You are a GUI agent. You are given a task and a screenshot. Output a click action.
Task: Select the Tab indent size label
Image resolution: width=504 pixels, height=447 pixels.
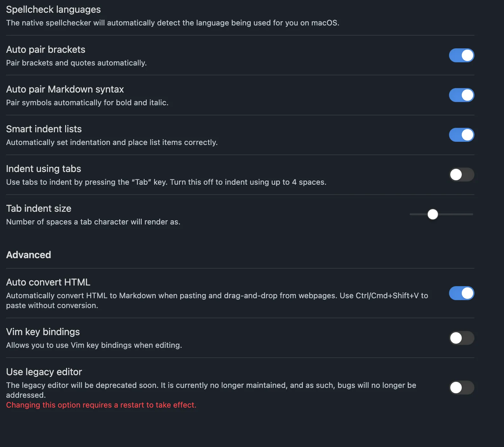(x=39, y=208)
